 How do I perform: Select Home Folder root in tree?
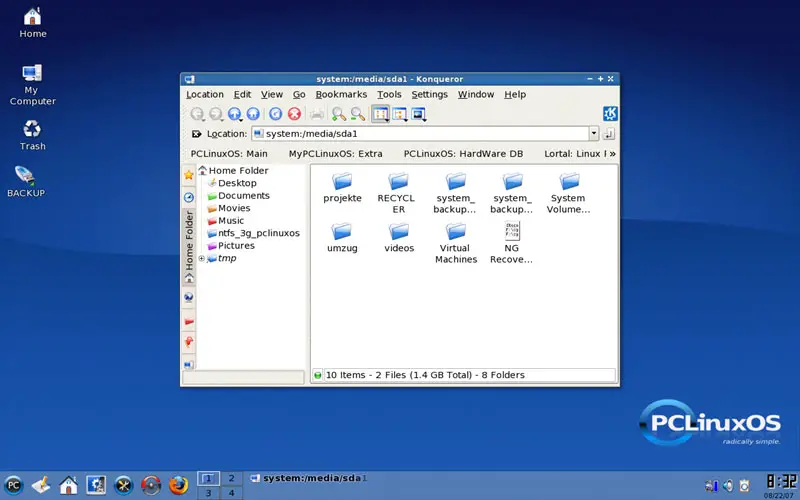point(233,170)
